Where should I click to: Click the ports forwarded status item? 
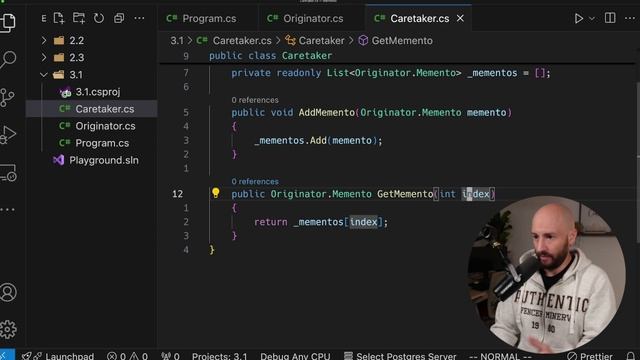point(170,356)
